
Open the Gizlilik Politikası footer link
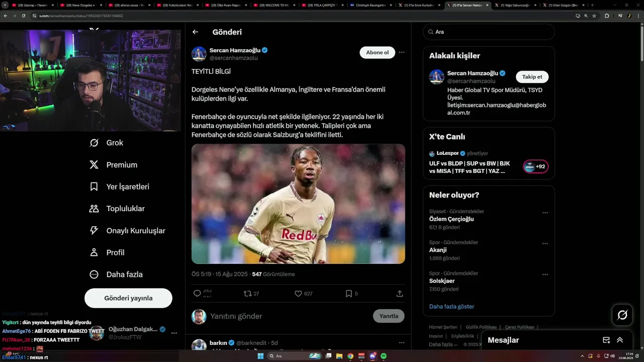tap(481, 327)
